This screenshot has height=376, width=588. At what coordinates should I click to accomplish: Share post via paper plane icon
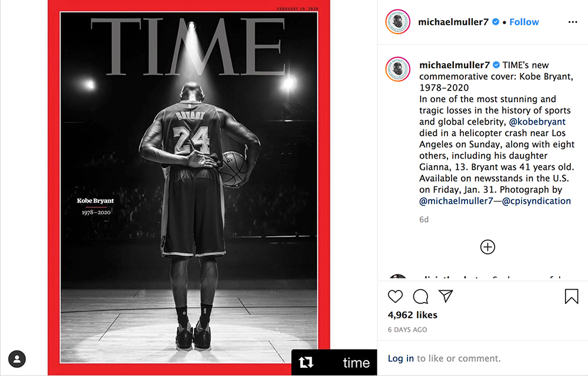coord(446,296)
